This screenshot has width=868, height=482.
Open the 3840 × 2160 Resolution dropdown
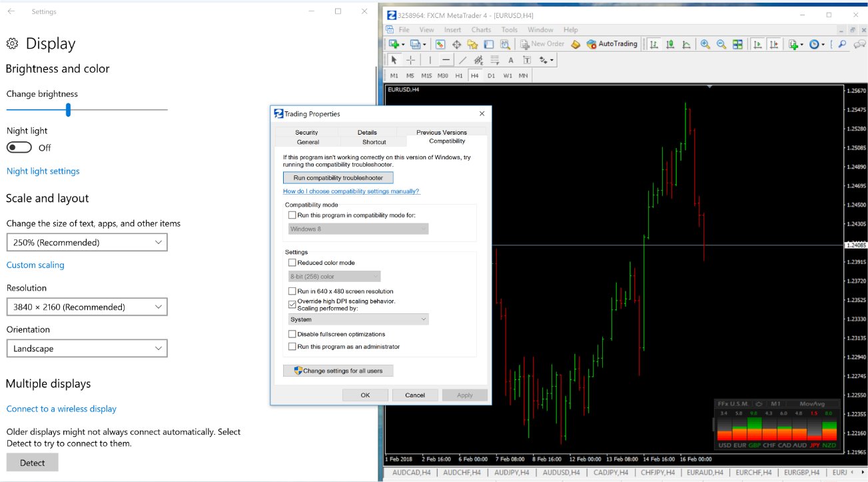coord(87,307)
